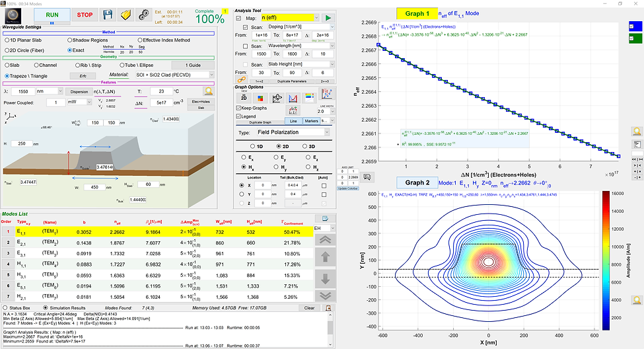
Task: Click the save floppy-disk icon
Action: (108, 15)
